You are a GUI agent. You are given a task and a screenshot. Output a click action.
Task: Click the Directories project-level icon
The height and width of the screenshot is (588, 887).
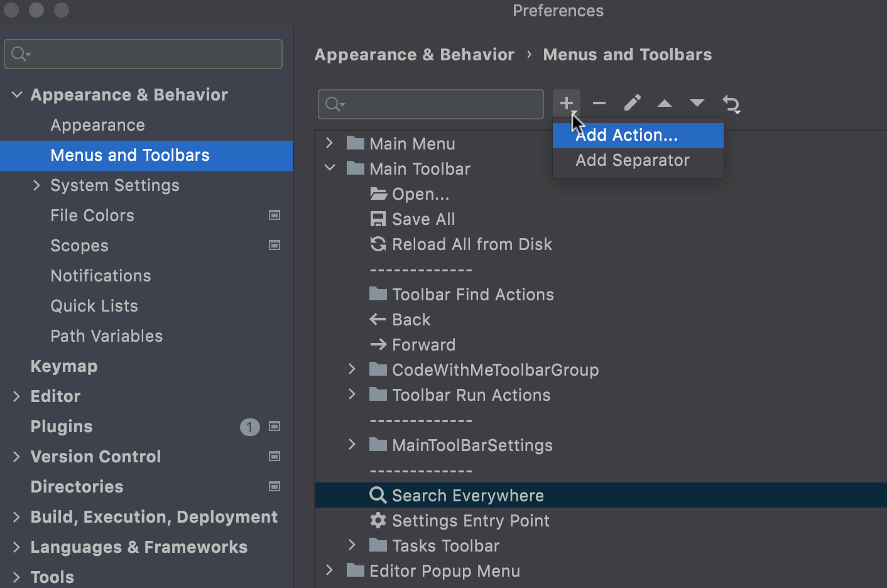[275, 487]
